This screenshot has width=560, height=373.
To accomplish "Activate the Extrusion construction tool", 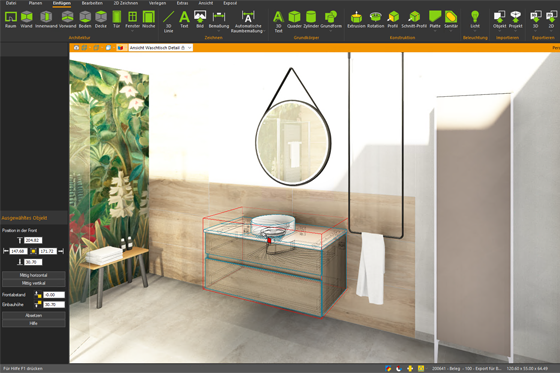I will tap(356, 19).
